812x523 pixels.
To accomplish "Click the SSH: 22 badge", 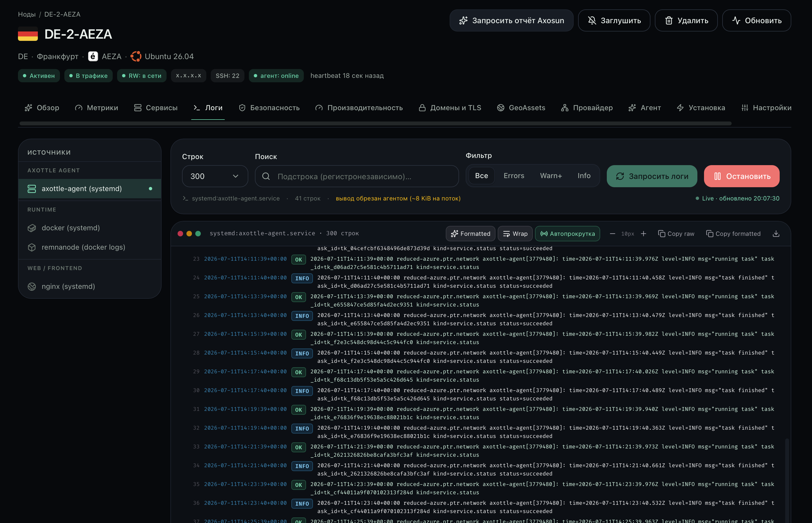I will pos(228,76).
